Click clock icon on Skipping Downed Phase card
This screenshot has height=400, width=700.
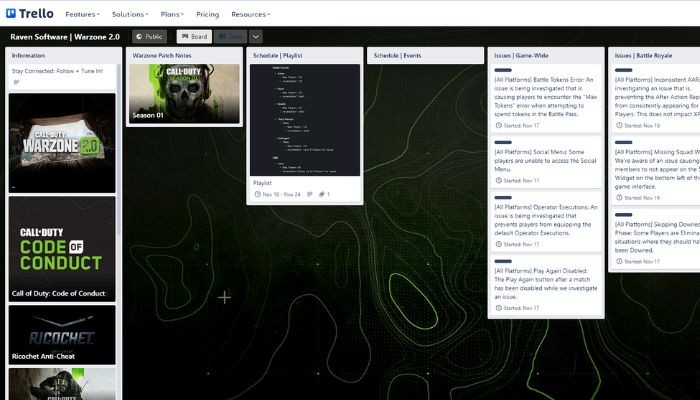click(x=619, y=261)
